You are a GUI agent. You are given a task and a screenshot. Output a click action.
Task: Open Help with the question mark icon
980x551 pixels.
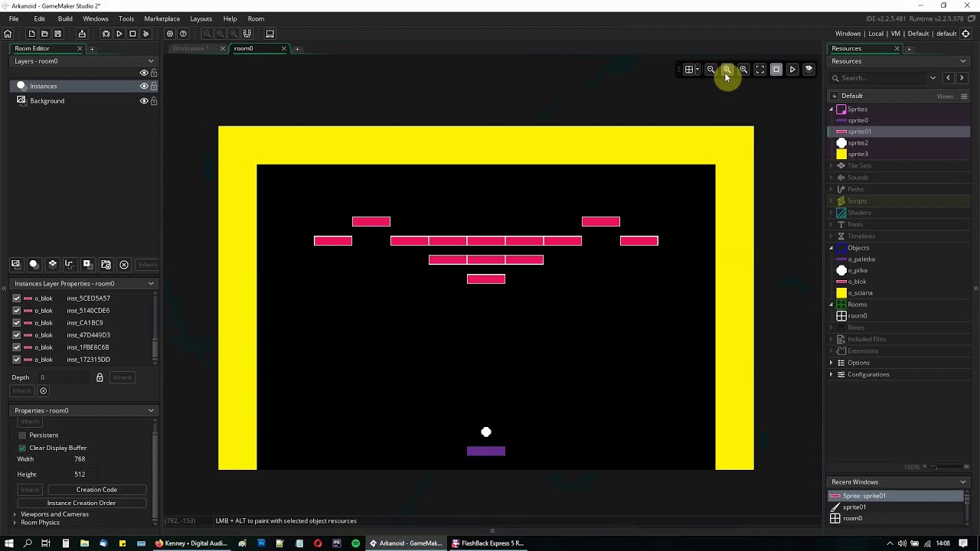(x=183, y=34)
